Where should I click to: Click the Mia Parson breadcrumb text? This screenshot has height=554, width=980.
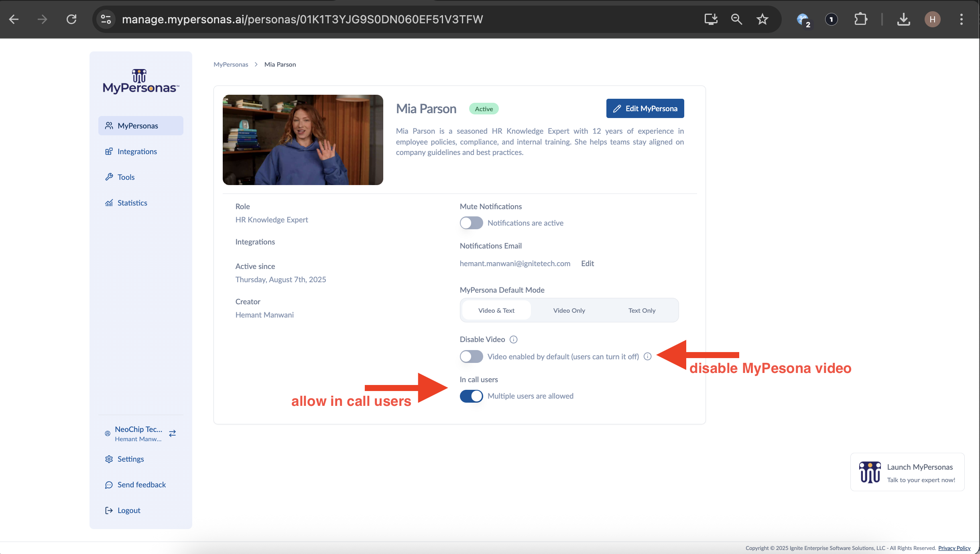pyautogui.click(x=280, y=64)
